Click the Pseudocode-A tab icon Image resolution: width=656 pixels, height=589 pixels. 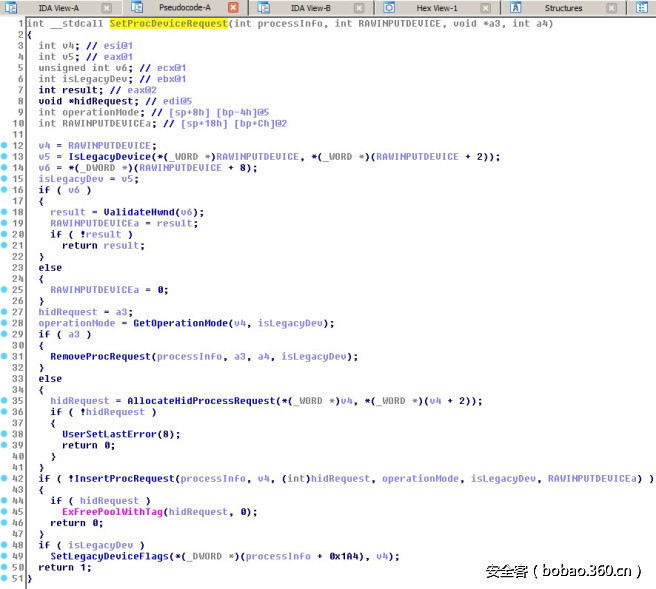coord(137,7)
